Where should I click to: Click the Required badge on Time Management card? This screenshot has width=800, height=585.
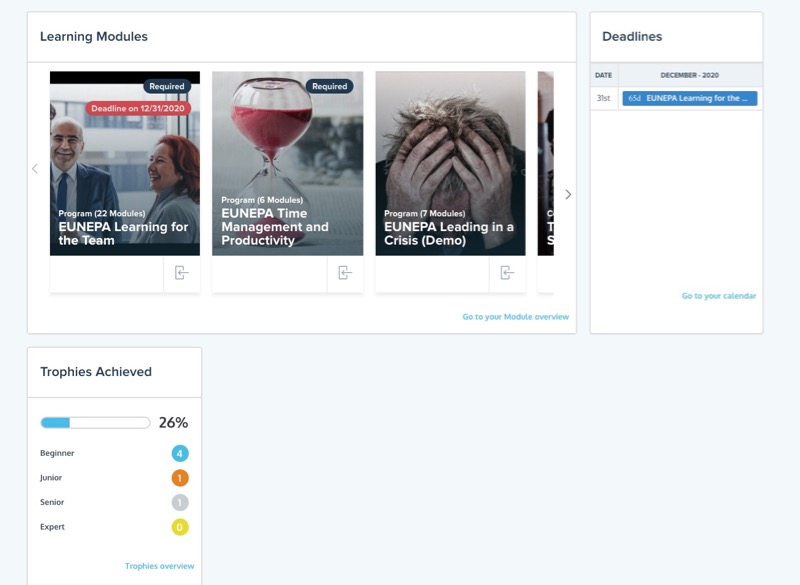[330, 86]
